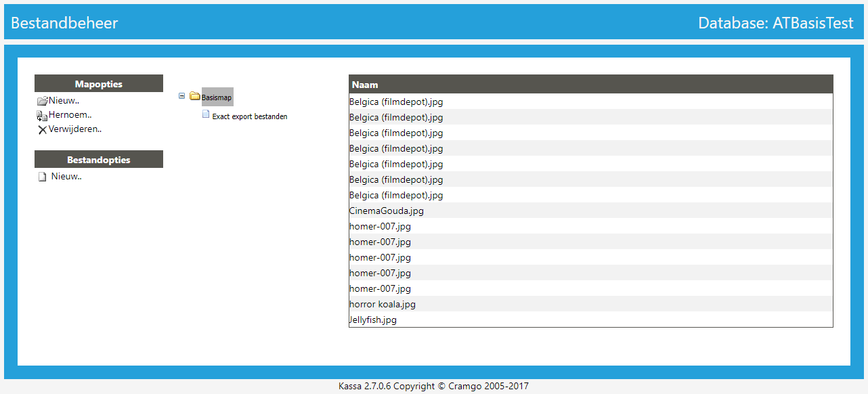Click the Bestandbeheer page title
Screen dimensions: 868x394
64,23
